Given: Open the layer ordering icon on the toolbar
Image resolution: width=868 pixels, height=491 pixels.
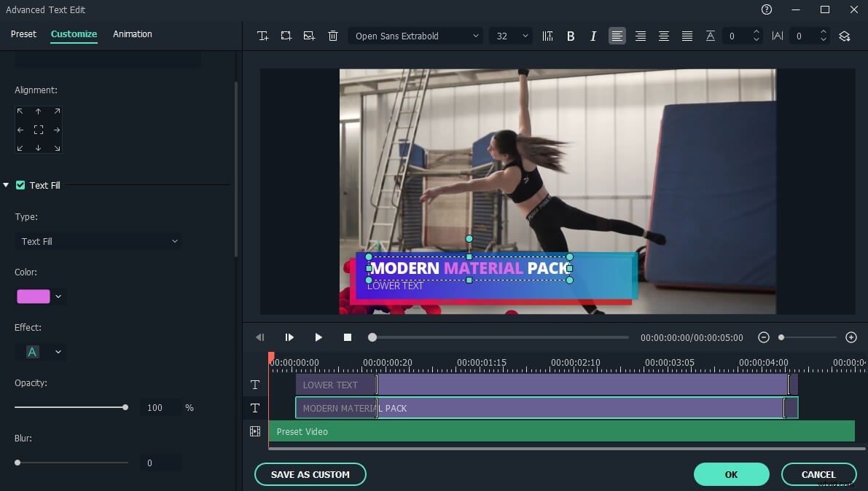Looking at the screenshot, I should pyautogui.click(x=845, y=35).
